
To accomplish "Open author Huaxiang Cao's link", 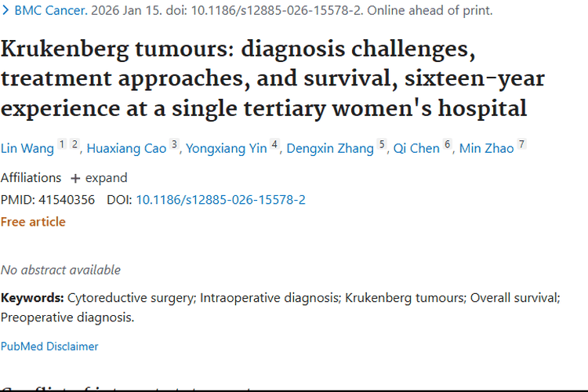I will point(126,148).
